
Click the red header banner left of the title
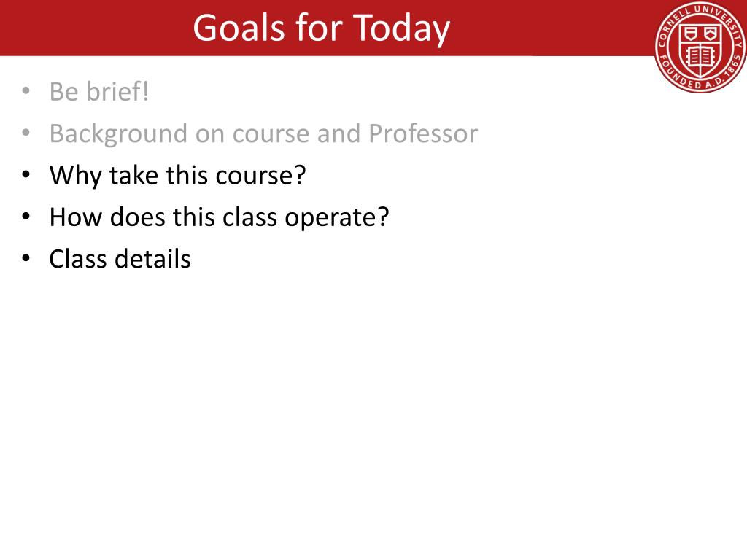pyautogui.click(x=96, y=28)
